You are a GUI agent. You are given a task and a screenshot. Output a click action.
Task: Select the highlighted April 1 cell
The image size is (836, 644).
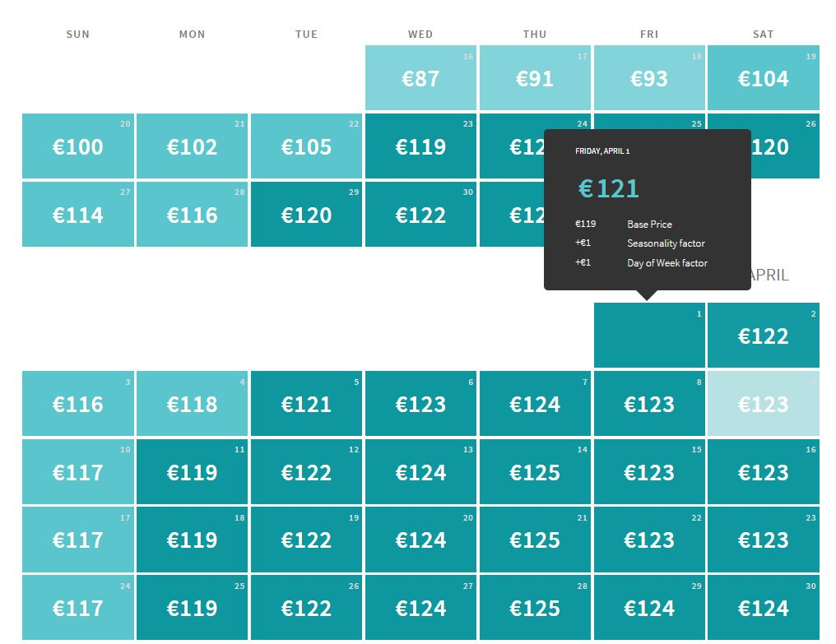pos(649,336)
